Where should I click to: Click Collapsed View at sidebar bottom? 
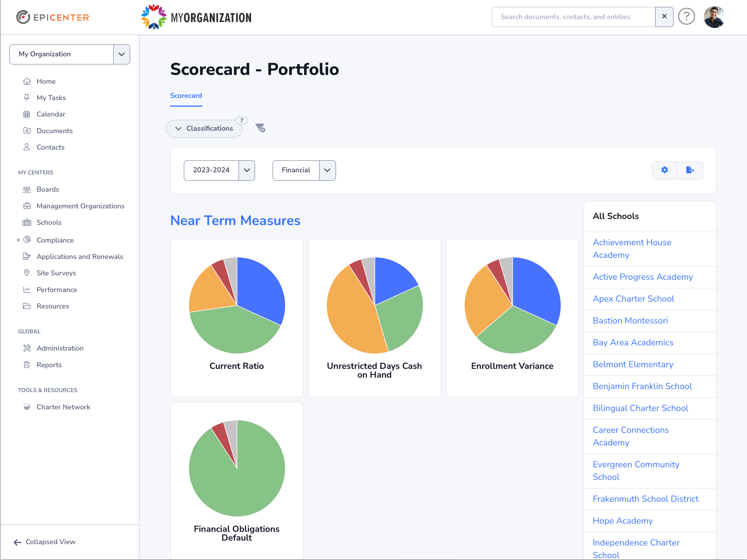(x=45, y=542)
